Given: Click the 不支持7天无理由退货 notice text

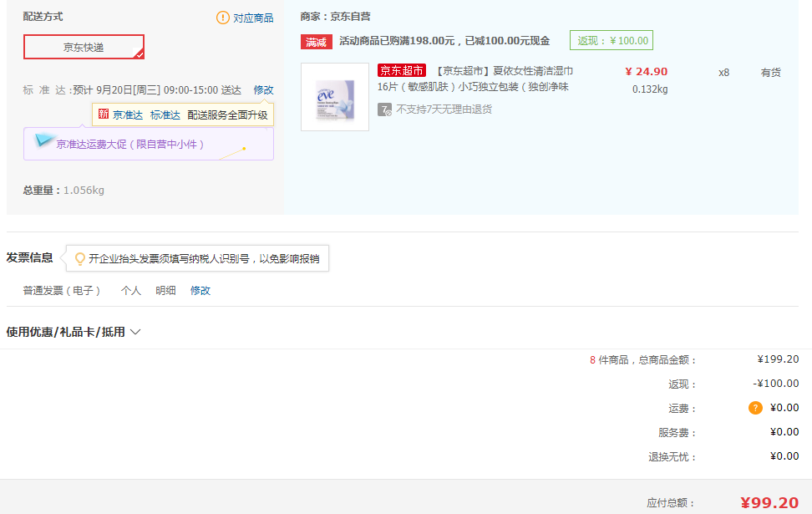Looking at the screenshot, I should click(x=444, y=109).
